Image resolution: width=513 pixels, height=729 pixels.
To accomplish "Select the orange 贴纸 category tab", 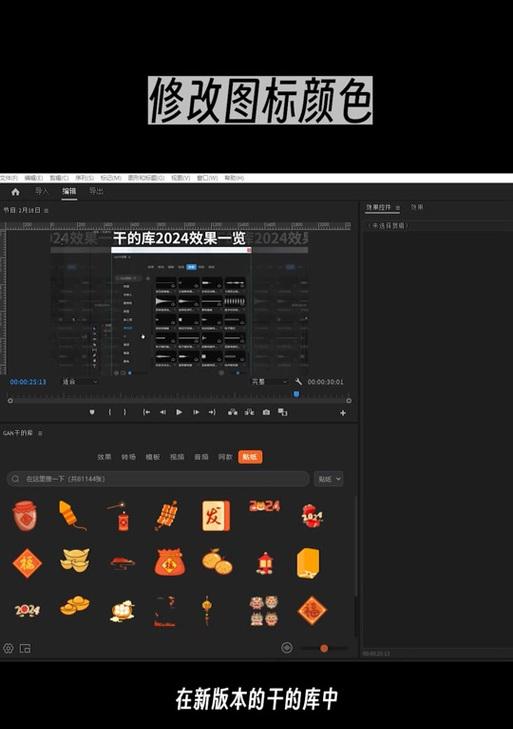I will pos(250,457).
